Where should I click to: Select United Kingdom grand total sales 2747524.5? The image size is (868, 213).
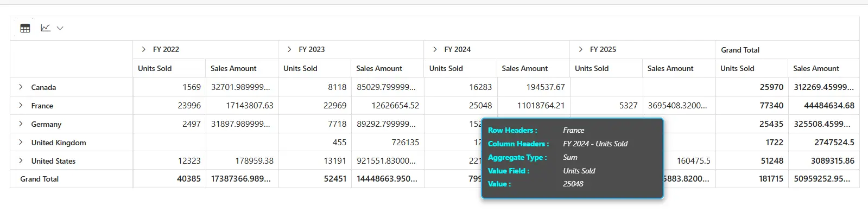[823, 142]
